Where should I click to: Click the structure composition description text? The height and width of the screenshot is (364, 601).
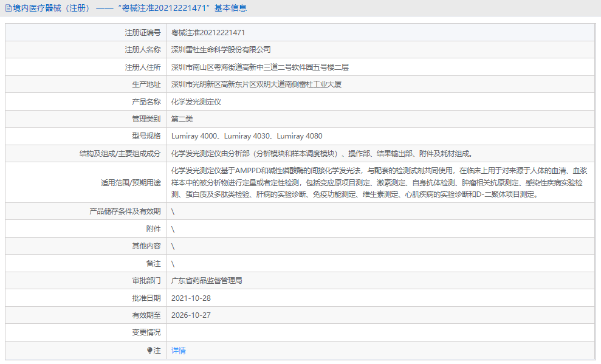pos(323,153)
